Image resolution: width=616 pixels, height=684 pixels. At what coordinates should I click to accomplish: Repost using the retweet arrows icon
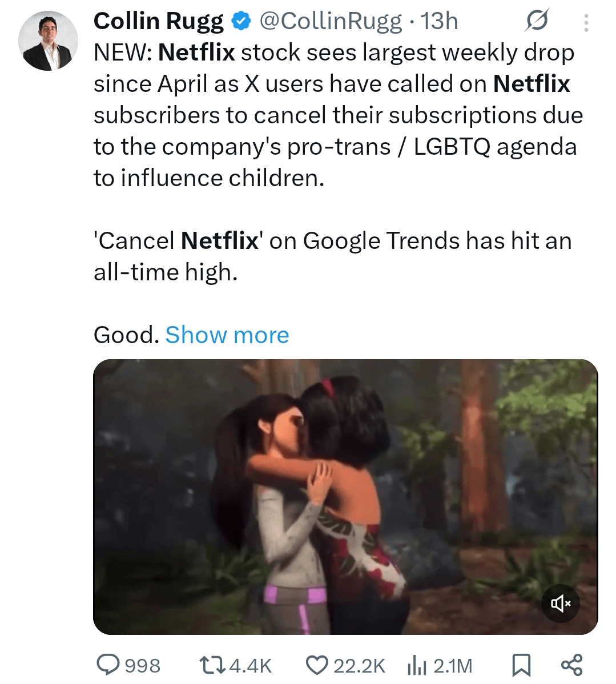click(x=212, y=666)
